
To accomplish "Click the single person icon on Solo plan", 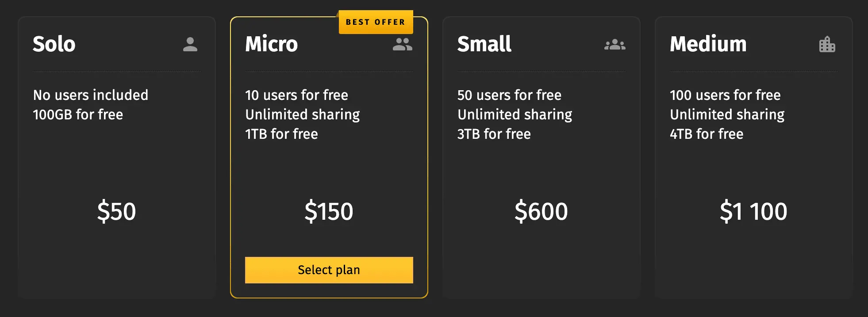I will [190, 44].
